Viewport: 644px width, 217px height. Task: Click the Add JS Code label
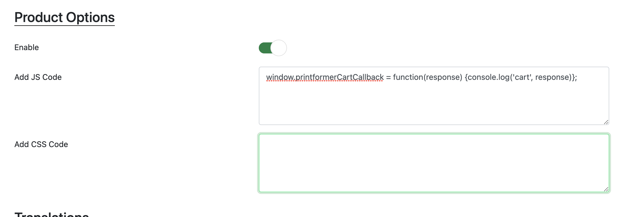coord(38,77)
